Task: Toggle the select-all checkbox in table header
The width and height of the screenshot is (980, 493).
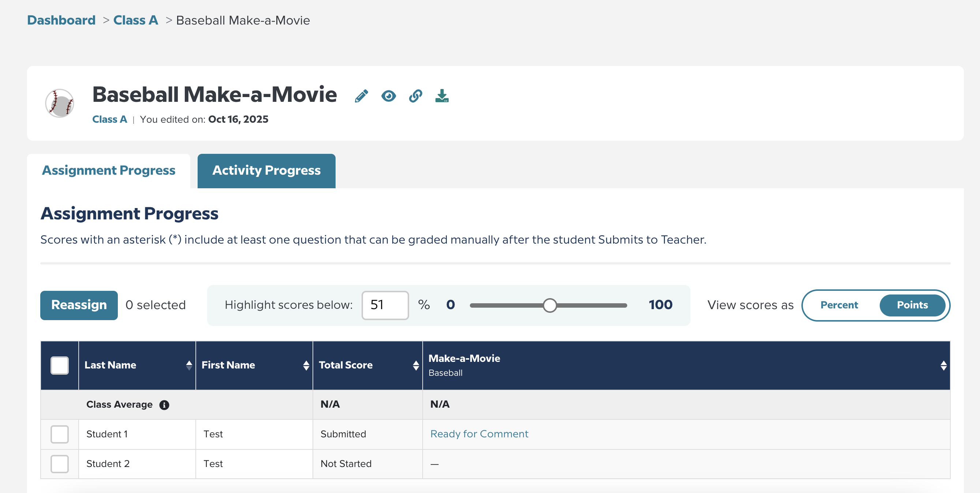Action: click(59, 365)
